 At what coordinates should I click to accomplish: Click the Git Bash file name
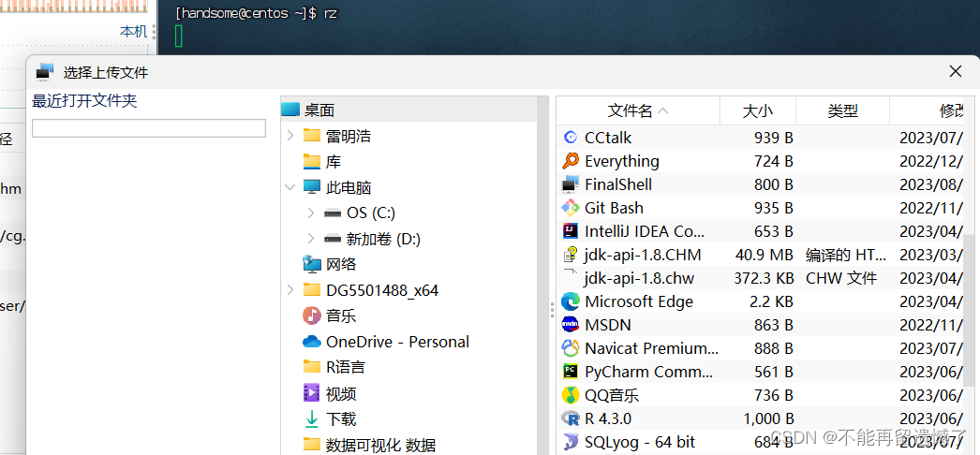(614, 208)
